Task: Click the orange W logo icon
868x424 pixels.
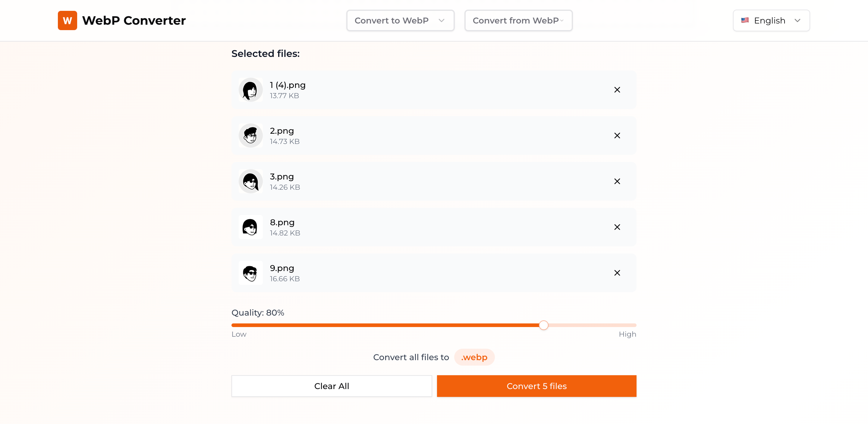Action: (68, 20)
